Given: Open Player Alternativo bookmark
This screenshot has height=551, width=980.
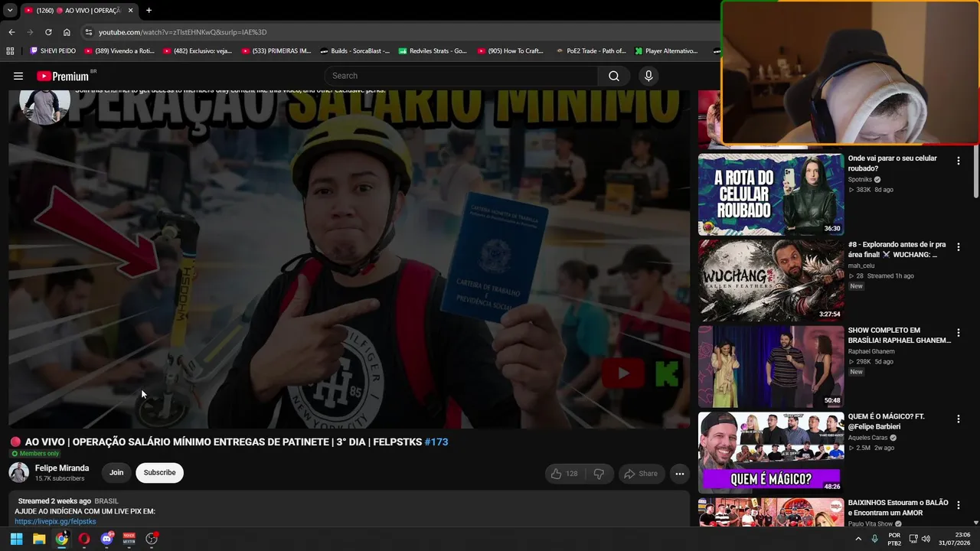Looking at the screenshot, I should pyautogui.click(x=666, y=51).
